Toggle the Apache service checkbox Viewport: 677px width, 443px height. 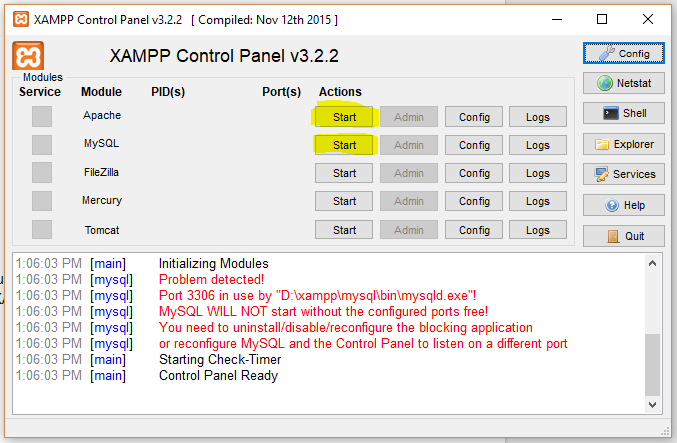[42, 117]
